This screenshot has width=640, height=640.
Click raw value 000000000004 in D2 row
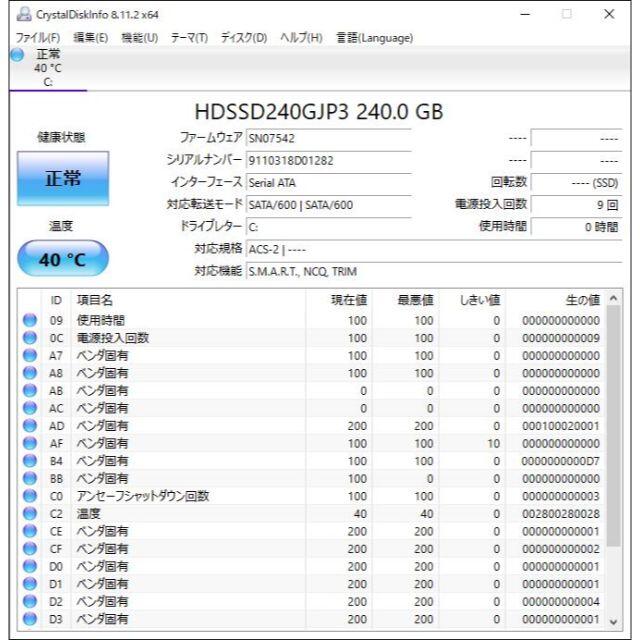(x=561, y=601)
